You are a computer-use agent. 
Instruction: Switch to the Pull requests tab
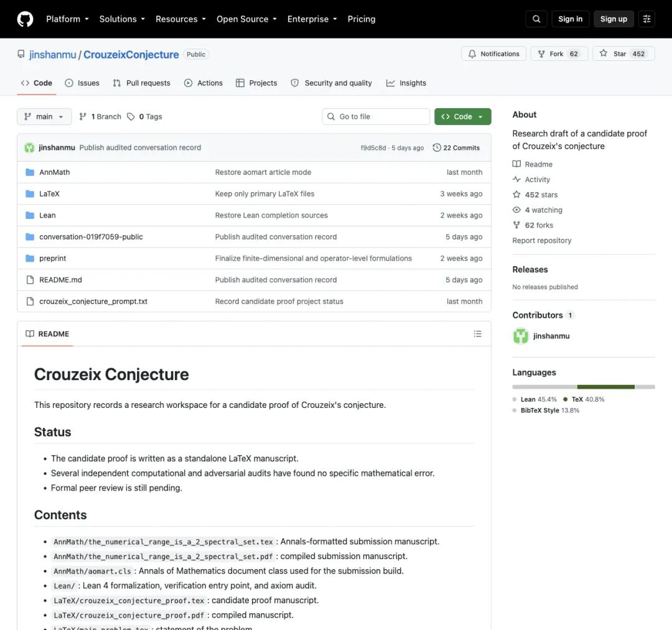pos(141,83)
